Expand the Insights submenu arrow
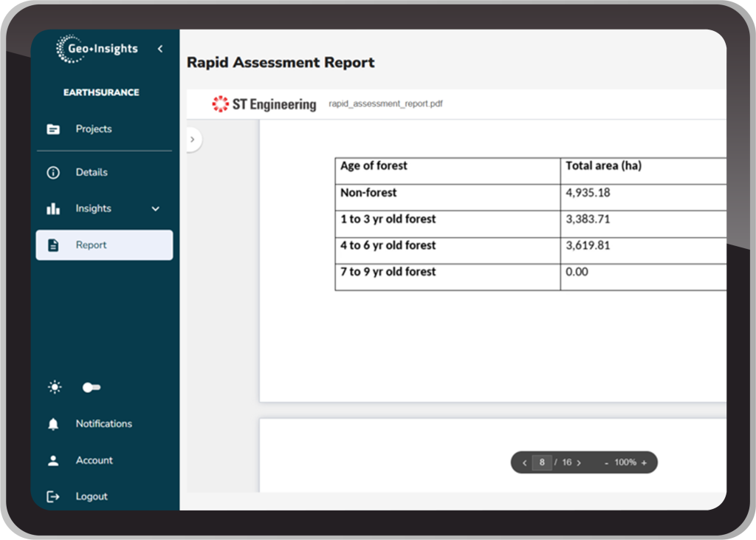This screenshot has width=756, height=540. pyautogui.click(x=156, y=209)
